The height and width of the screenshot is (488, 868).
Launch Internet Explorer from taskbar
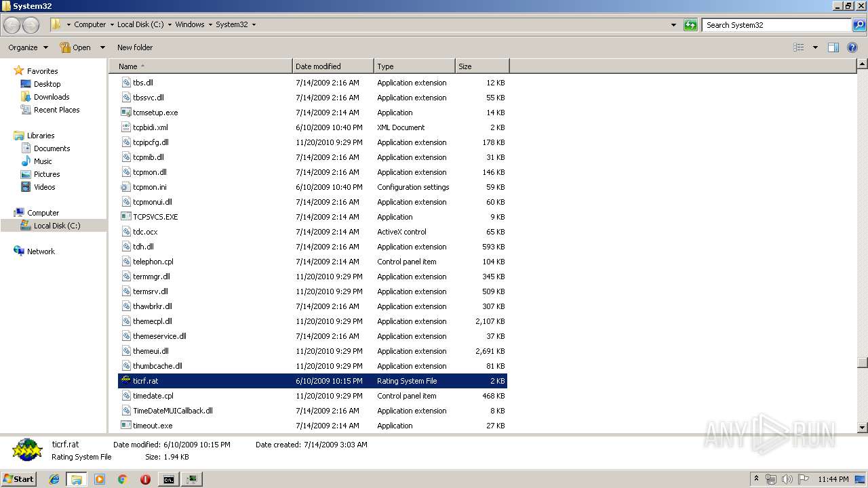54,479
